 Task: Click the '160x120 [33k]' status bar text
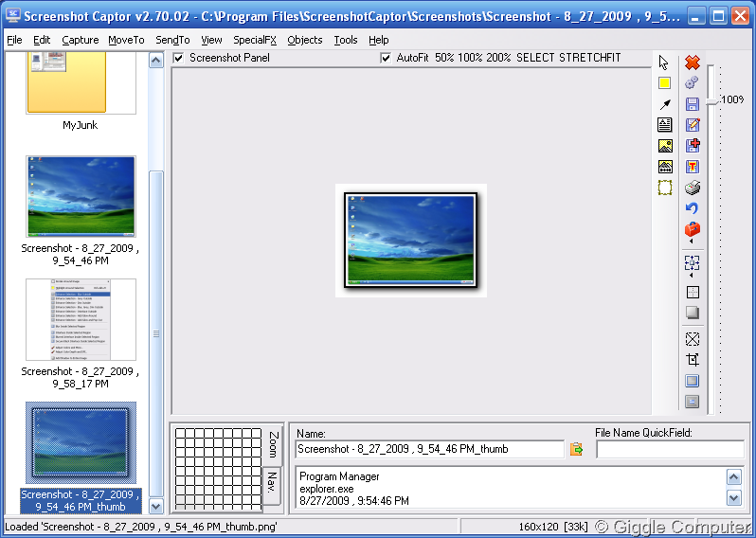pos(553,527)
